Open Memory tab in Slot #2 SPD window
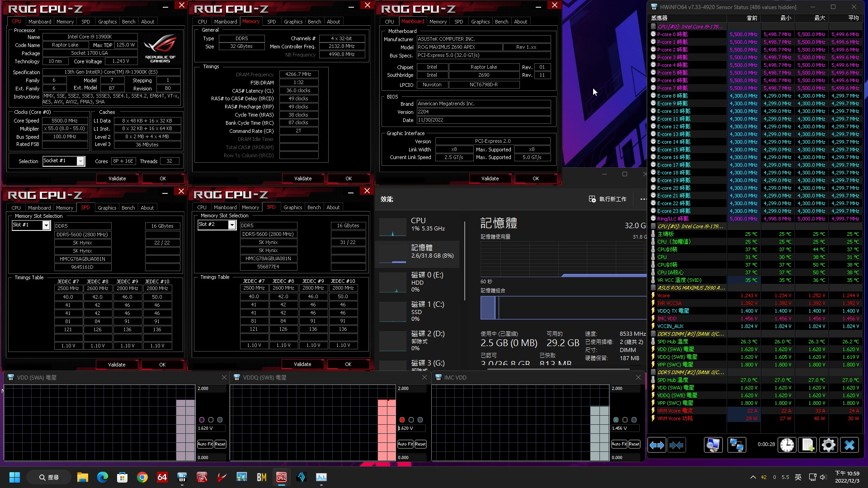This screenshot has height=488, width=868. click(250, 207)
